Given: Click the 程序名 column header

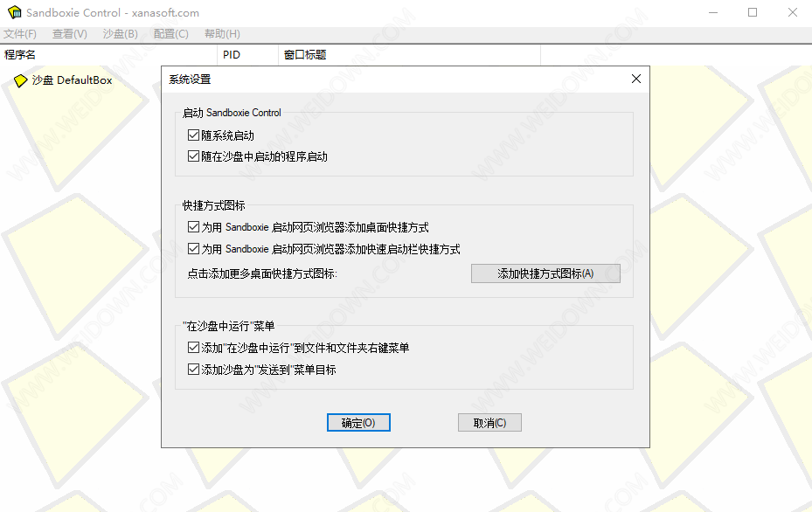Looking at the screenshot, I should pyautogui.click(x=108, y=55).
